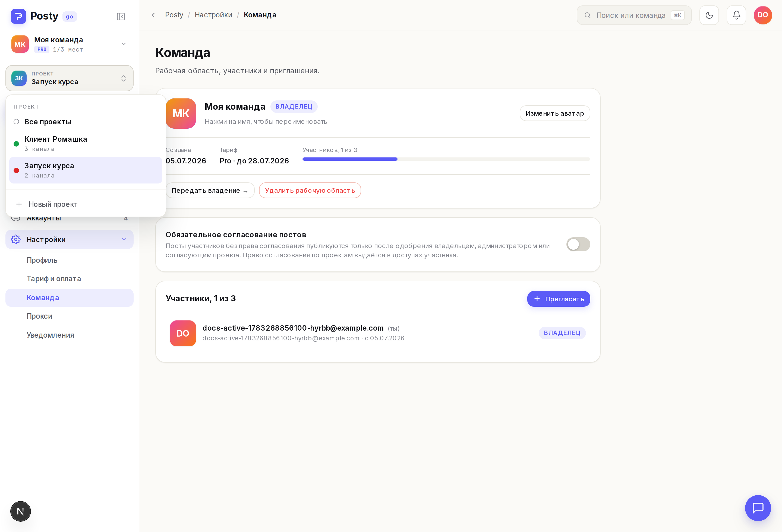Open Команда settings page

pyautogui.click(x=69, y=297)
